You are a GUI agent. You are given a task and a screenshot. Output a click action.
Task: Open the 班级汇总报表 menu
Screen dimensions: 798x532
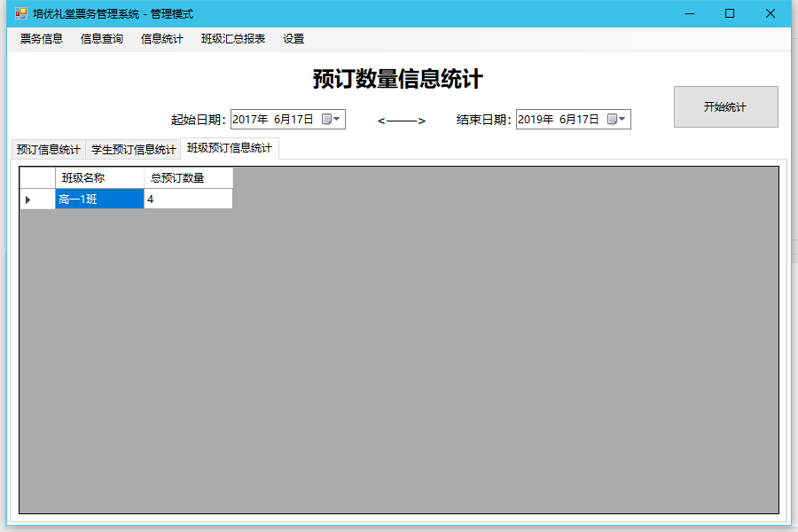(x=233, y=39)
